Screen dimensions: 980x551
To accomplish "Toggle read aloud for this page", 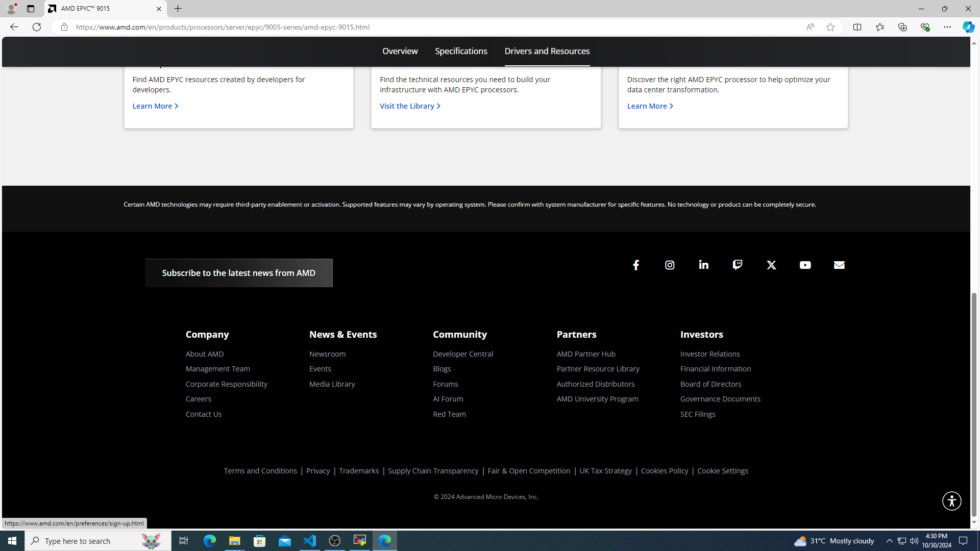I will (x=810, y=27).
